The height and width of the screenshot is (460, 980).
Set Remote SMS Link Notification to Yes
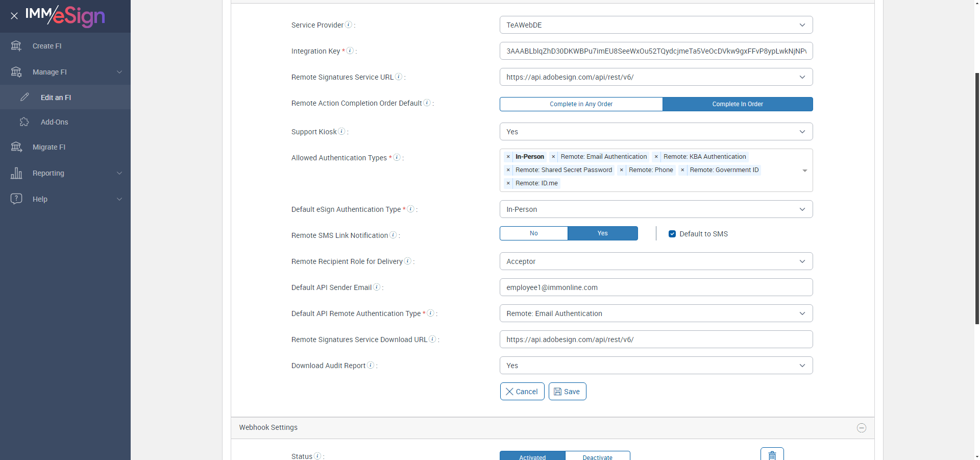click(x=603, y=233)
